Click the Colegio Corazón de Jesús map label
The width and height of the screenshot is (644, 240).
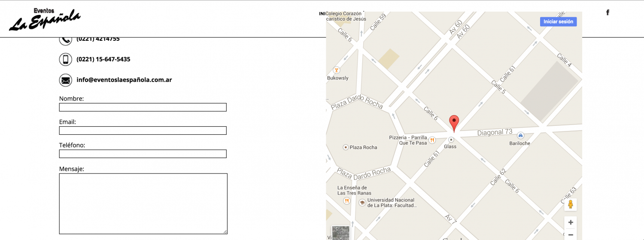(346, 16)
